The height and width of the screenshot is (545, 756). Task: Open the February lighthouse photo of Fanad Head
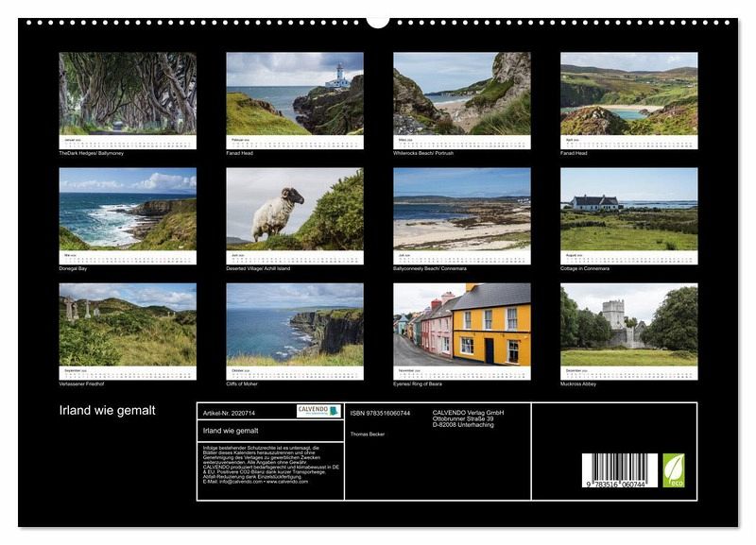pos(295,94)
